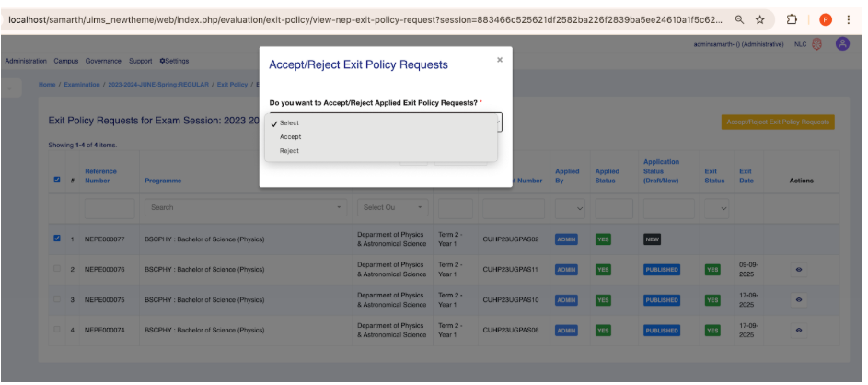Open the Governance menu
The width and height of the screenshot is (868, 385).
[103, 61]
